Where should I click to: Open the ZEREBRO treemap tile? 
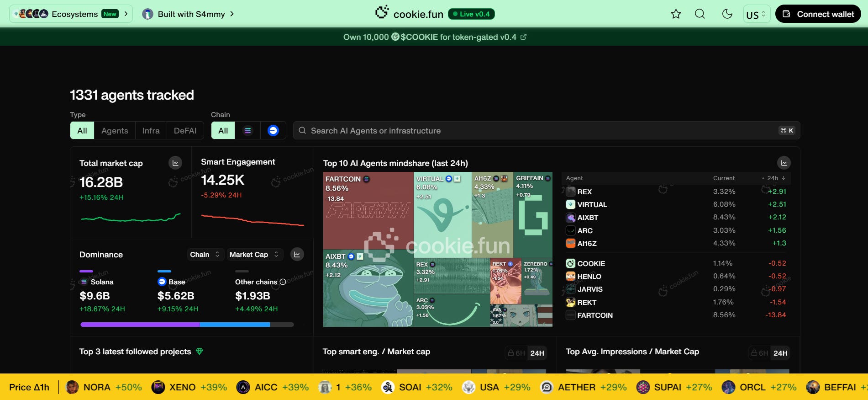point(537,282)
